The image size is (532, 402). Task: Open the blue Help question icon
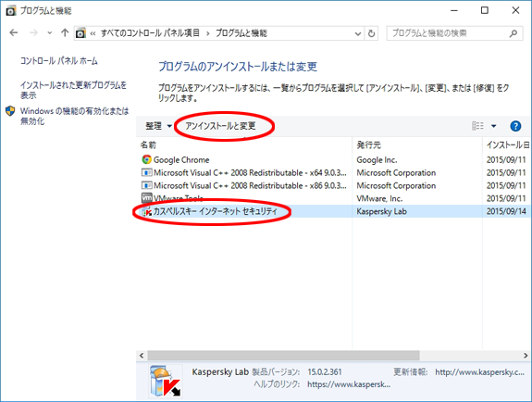pos(515,126)
